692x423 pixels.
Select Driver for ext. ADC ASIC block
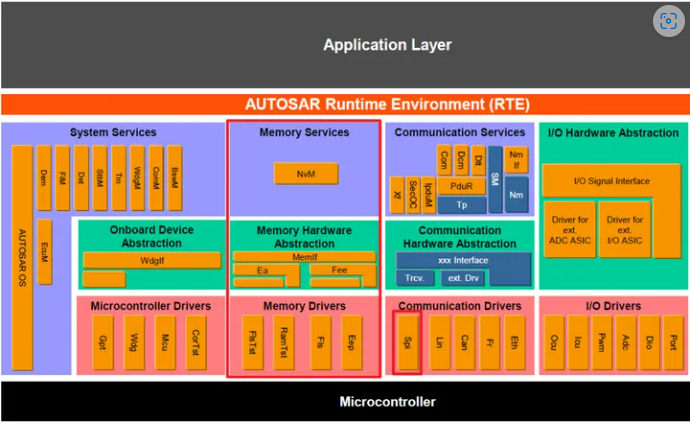click(x=570, y=230)
